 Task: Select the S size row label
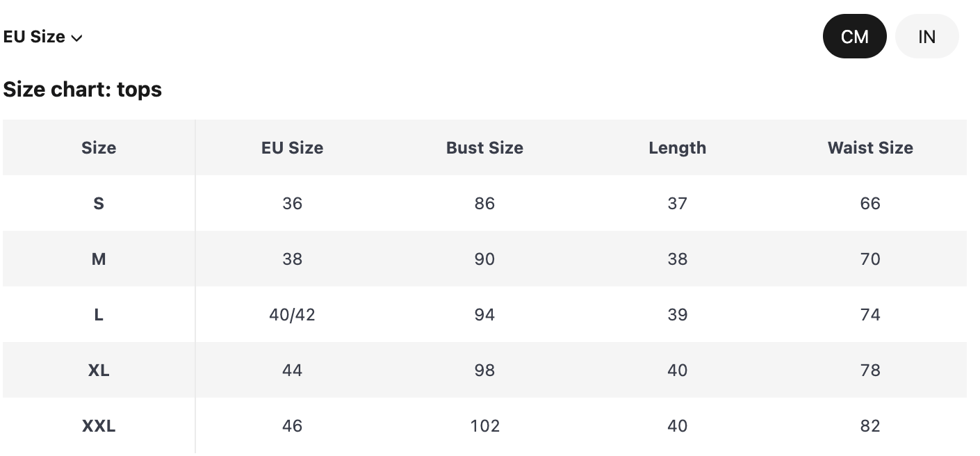pos(99,204)
